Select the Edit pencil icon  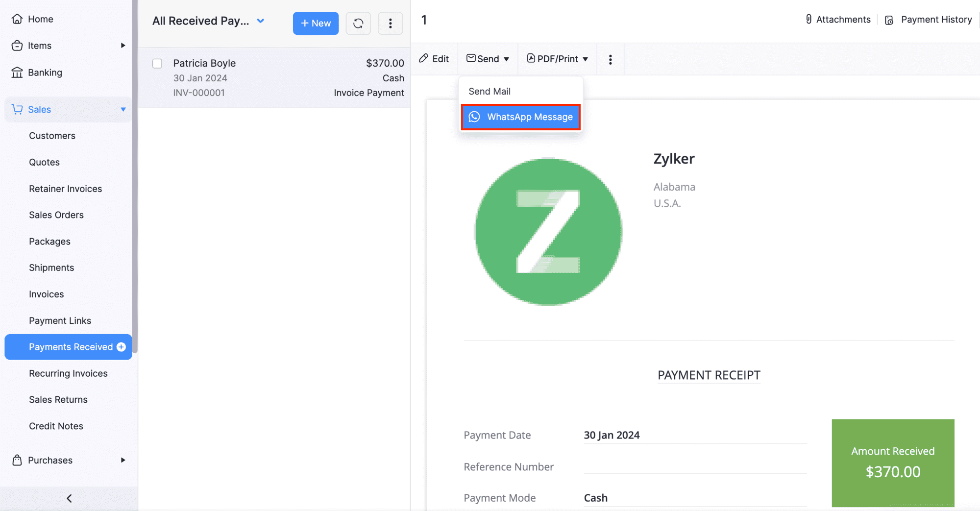tap(423, 58)
